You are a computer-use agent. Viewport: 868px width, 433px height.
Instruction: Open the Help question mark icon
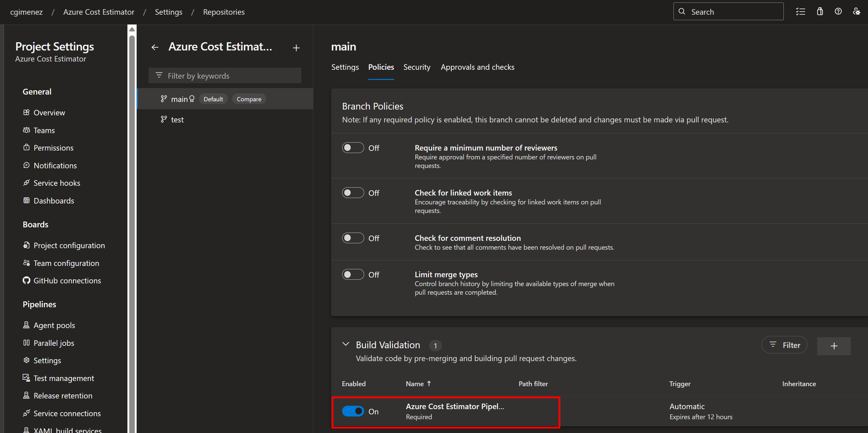[x=838, y=11]
